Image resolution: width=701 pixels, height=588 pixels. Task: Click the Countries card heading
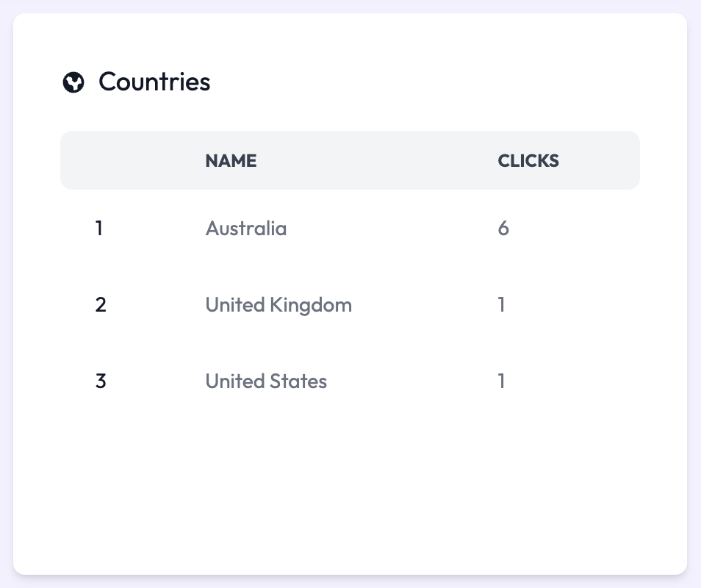pyautogui.click(x=154, y=82)
